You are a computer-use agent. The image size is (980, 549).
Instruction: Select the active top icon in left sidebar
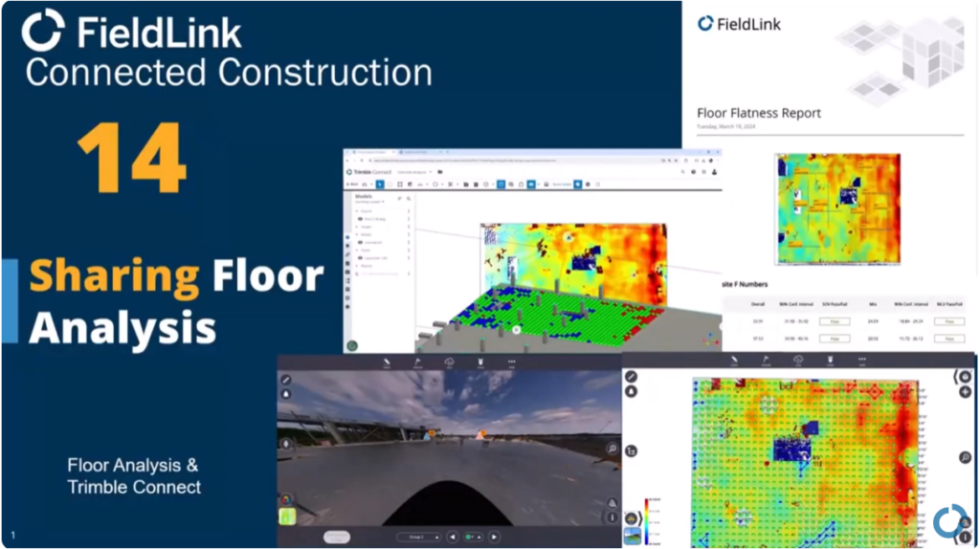click(x=347, y=237)
